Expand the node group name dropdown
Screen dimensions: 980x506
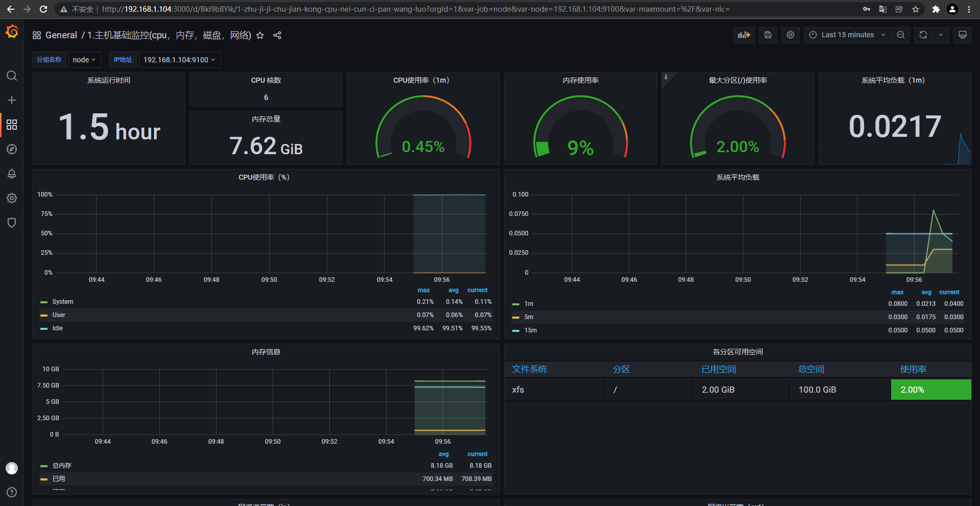tap(84, 60)
